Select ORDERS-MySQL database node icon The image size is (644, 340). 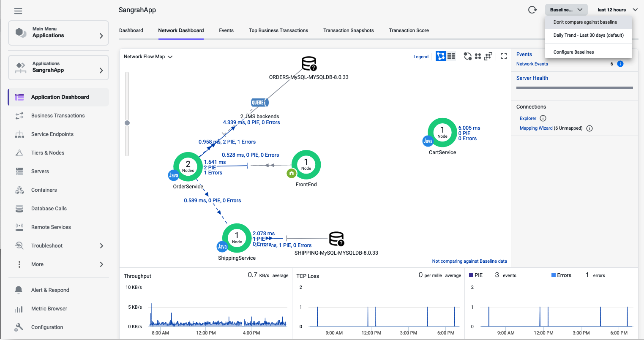pyautogui.click(x=309, y=64)
